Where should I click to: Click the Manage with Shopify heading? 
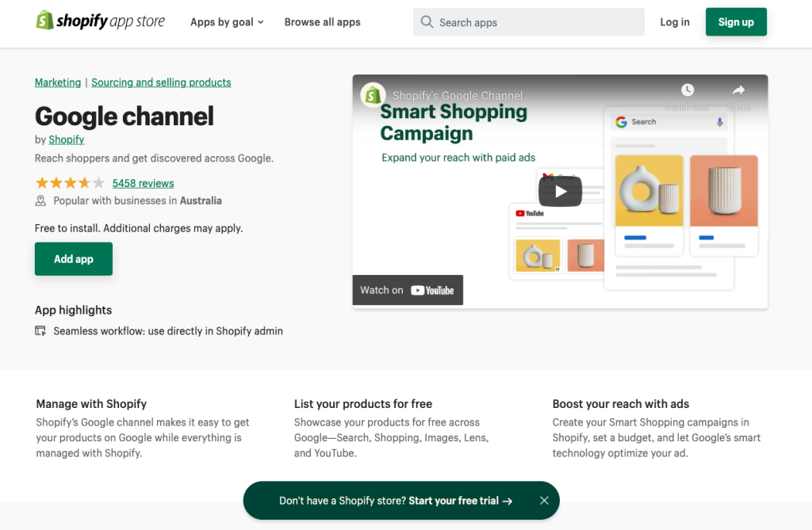point(91,404)
